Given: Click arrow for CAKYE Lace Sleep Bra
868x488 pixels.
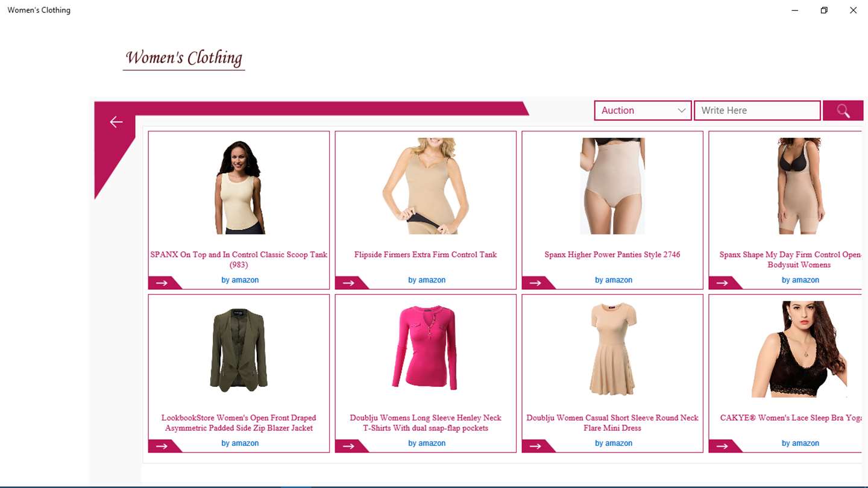Looking at the screenshot, I should point(722,446).
